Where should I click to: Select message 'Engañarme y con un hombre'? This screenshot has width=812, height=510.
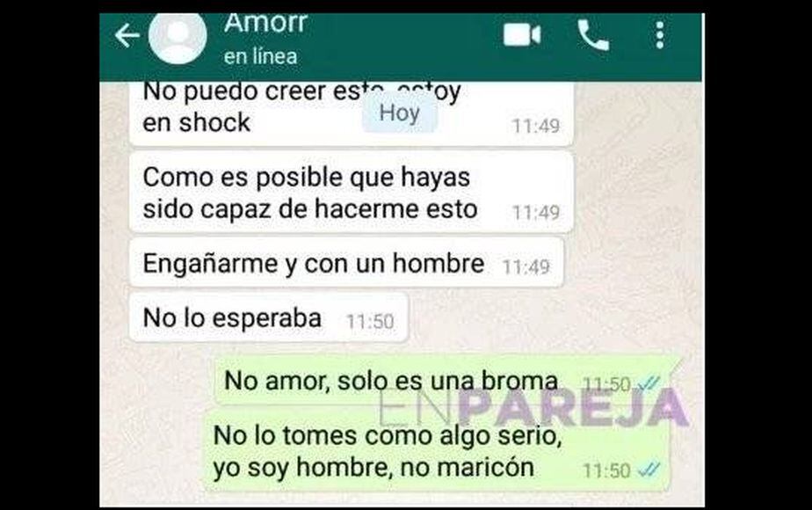tap(346, 263)
